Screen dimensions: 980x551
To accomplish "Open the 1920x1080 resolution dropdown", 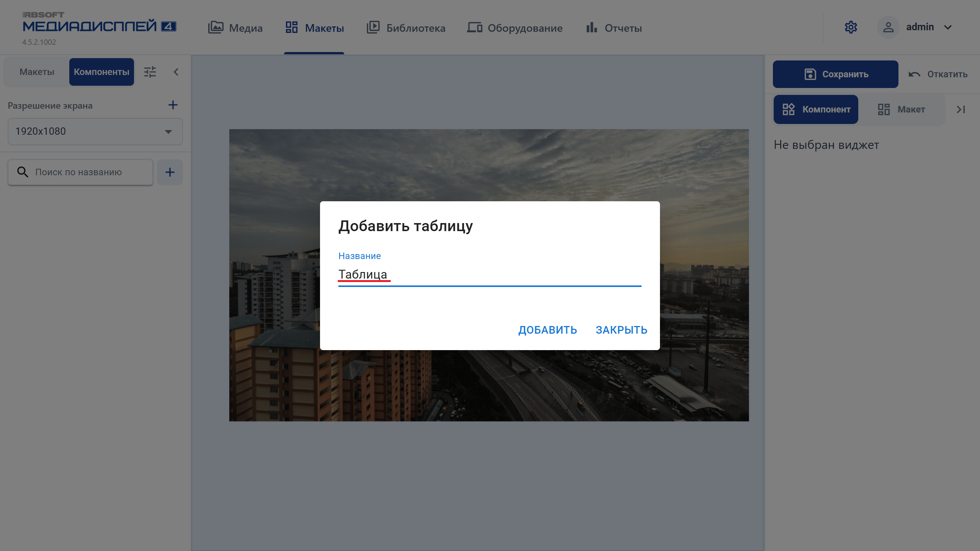I will click(x=95, y=131).
